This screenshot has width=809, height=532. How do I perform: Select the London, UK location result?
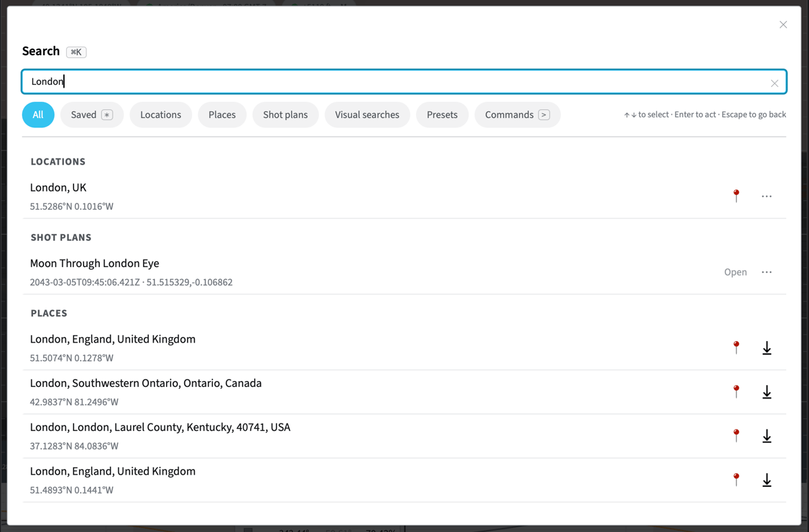(x=404, y=196)
